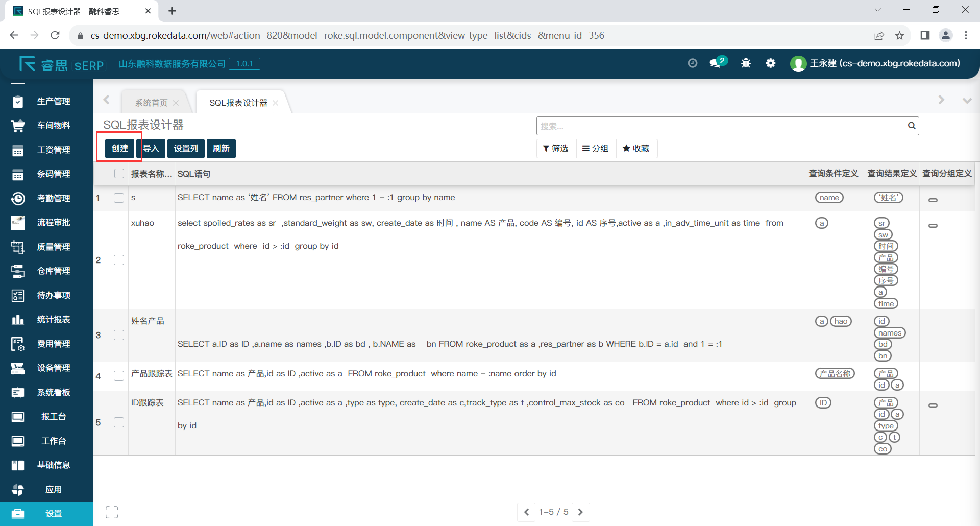Open 统计报表 menu in the sidebar

[x=53, y=320]
